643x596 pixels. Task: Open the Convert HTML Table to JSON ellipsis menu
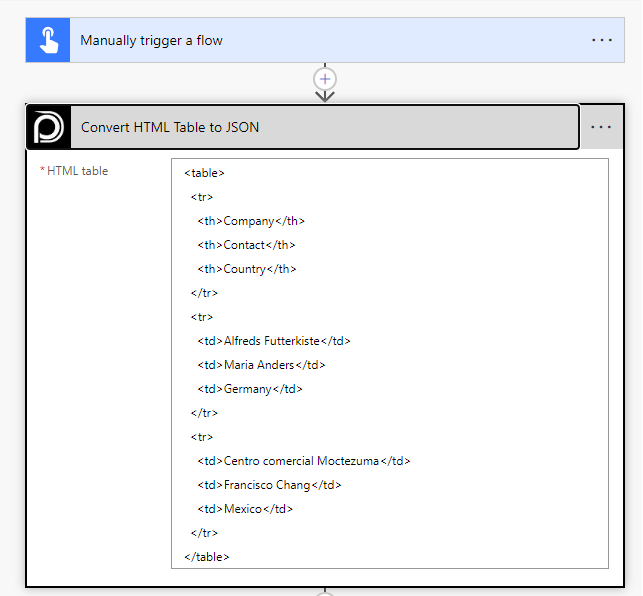tap(601, 127)
